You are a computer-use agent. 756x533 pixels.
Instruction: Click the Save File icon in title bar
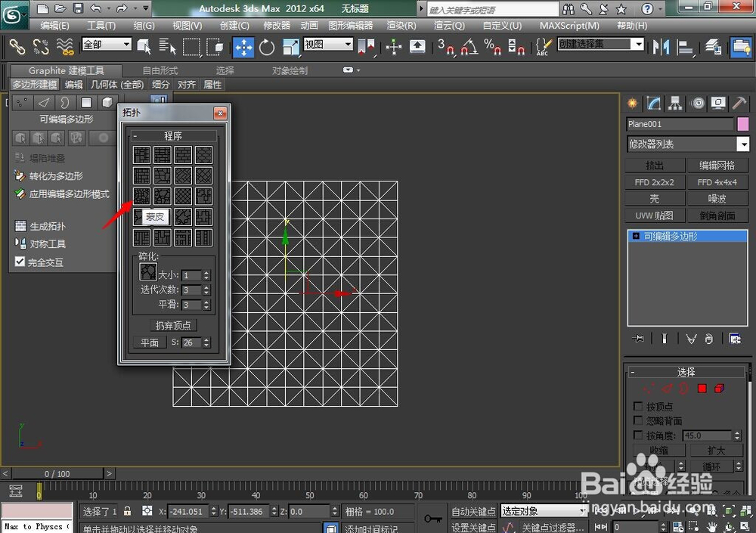pos(78,8)
